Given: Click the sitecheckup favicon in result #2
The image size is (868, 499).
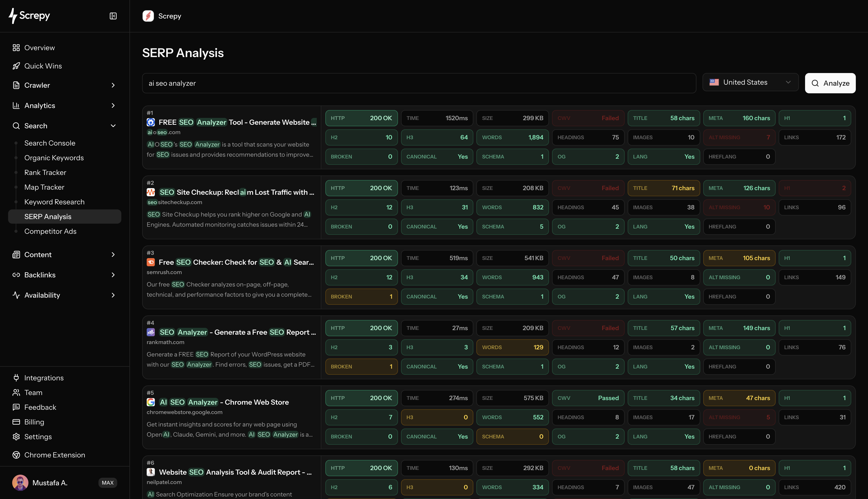Looking at the screenshot, I should [151, 192].
